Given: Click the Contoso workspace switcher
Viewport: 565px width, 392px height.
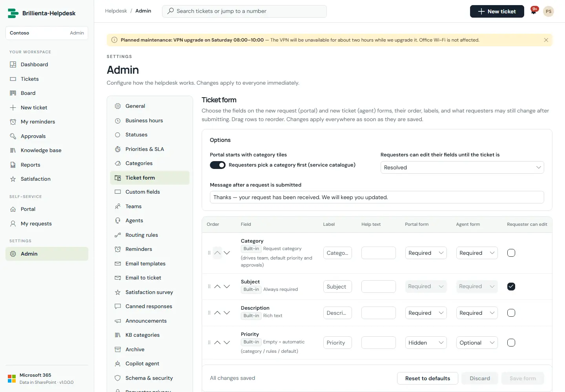Looking at the screenshot, I should click(47, 33).
